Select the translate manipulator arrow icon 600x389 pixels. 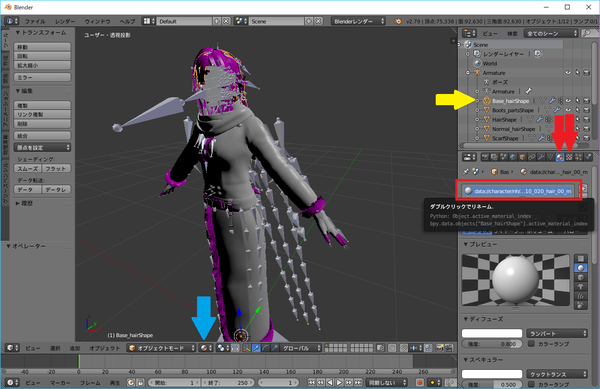[256, 348]
